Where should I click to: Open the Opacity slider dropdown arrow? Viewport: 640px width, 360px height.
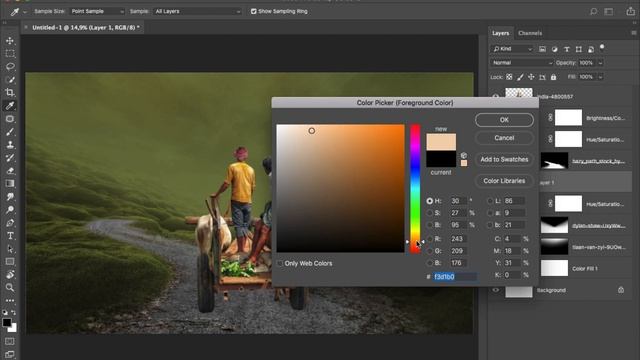tap(600, 63)
